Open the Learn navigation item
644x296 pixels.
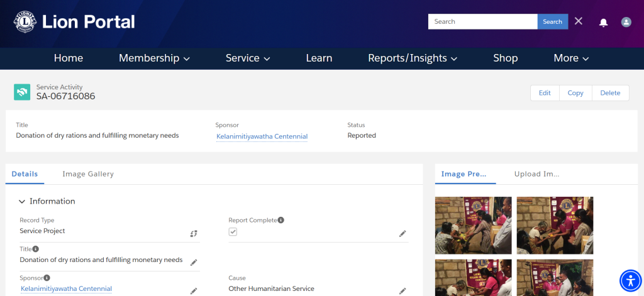click(x=319, y=58)
